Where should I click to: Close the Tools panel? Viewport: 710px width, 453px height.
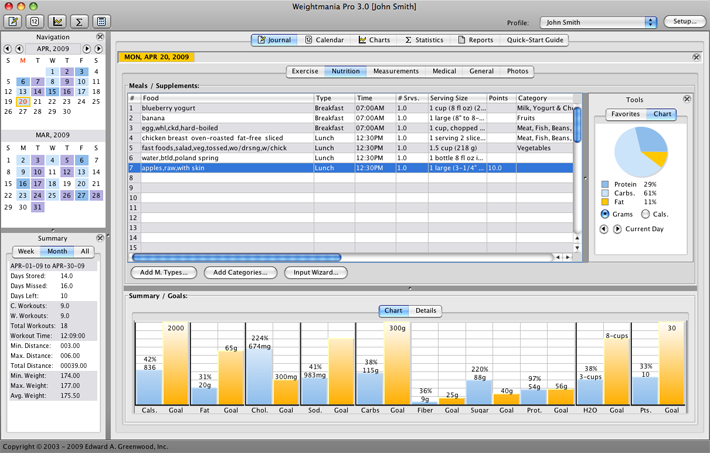[687, 99]
